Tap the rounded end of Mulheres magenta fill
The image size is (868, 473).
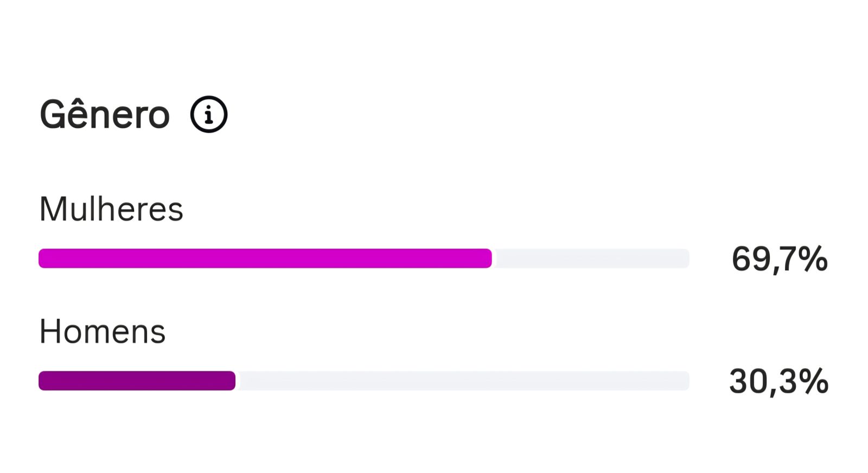point(487,258)
